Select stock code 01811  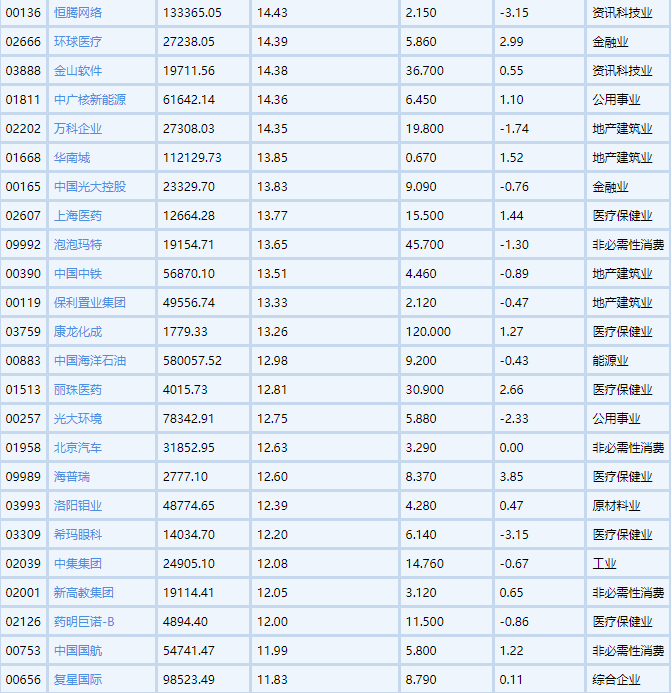[23, 100]
